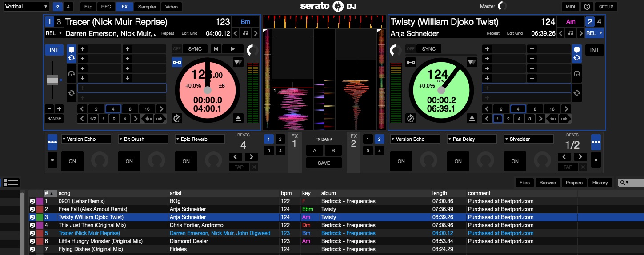Click right deck key shift music note icon

click(x=571, y=33)
